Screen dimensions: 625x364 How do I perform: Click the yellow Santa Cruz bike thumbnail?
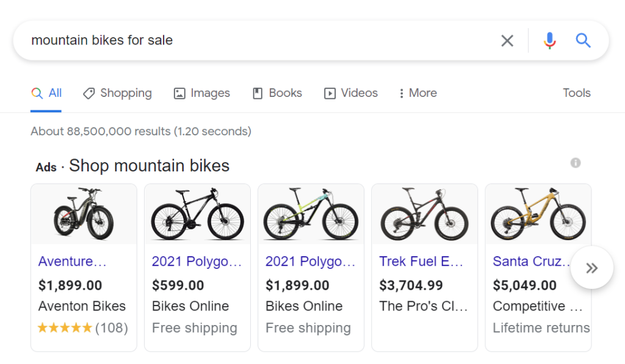[x=537, y=213]
